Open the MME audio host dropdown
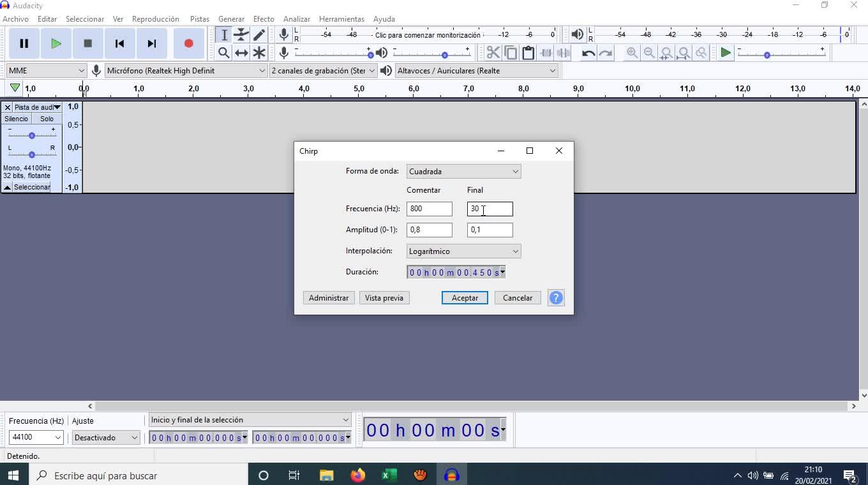The image size is (868, 485). pos(46,71)
